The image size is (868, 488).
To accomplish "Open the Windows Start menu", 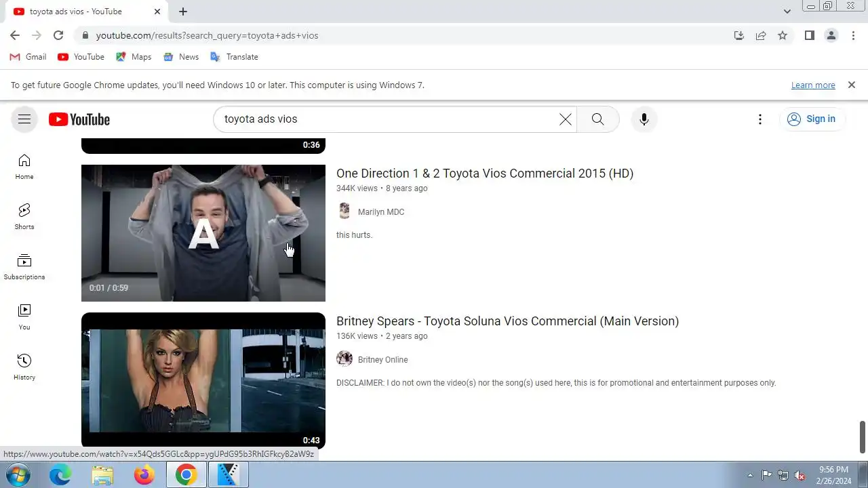I will click(x=18, y=475).
